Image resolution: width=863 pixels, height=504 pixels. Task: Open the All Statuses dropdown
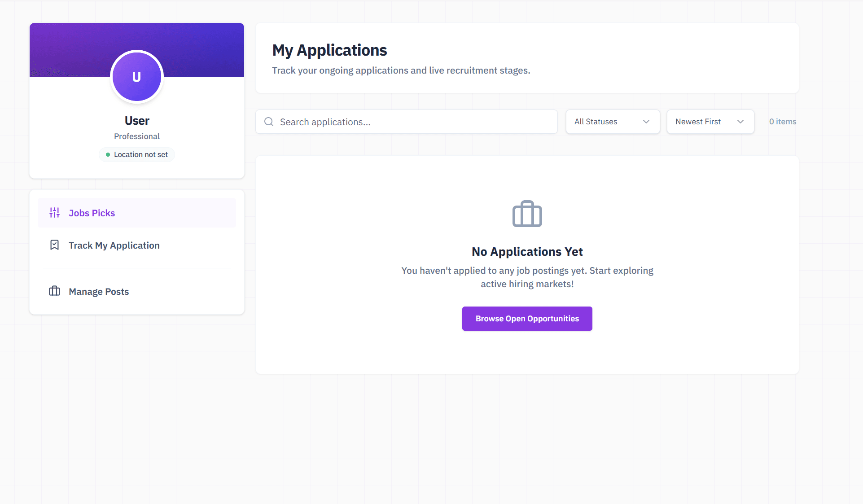click(613, 122)
